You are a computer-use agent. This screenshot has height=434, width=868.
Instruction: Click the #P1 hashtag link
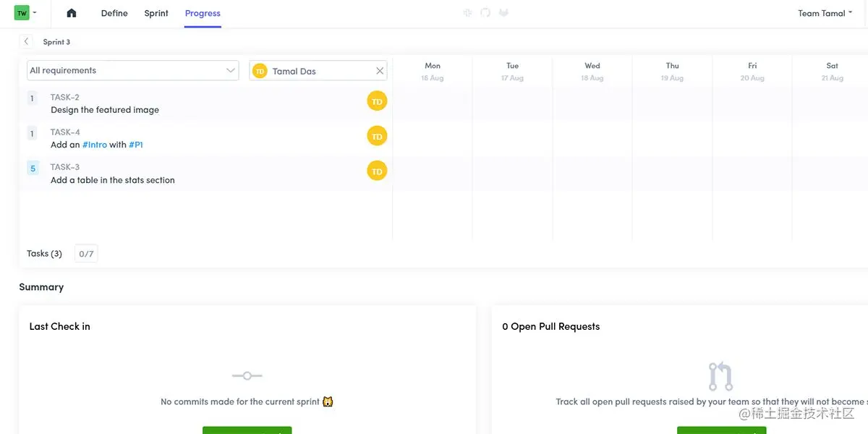pos(136,145)
